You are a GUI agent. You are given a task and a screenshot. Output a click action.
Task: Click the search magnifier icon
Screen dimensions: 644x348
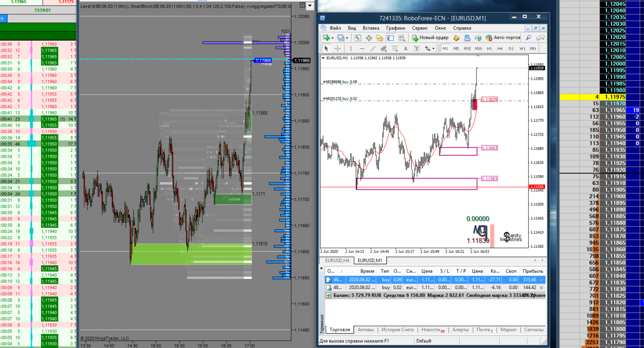[528, 37]
